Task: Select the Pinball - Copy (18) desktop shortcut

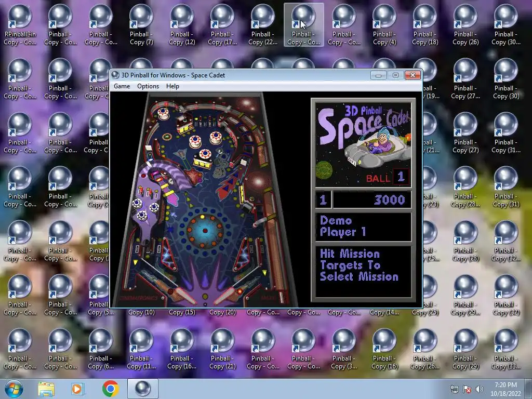Action: pos(425,25)
